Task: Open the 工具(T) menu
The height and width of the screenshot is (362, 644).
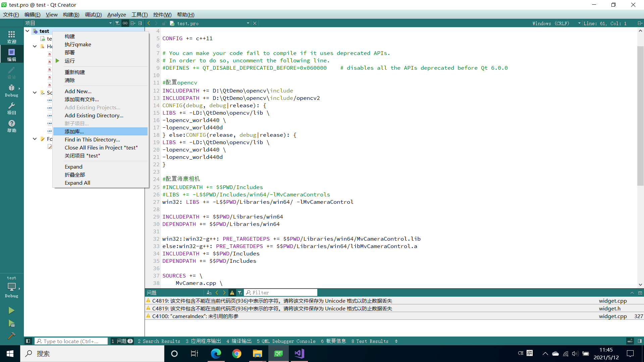Action: pyautogui.click(x=139, y=14)
